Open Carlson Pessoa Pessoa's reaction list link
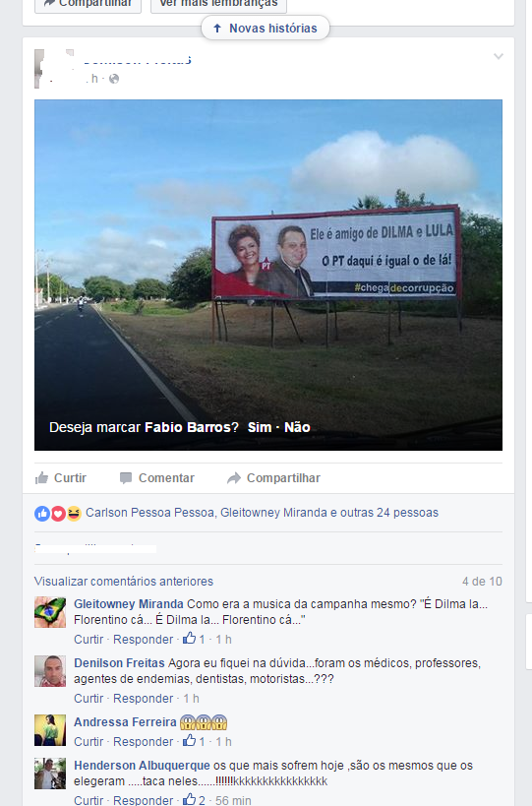532x806 pixels. point(149,513)
